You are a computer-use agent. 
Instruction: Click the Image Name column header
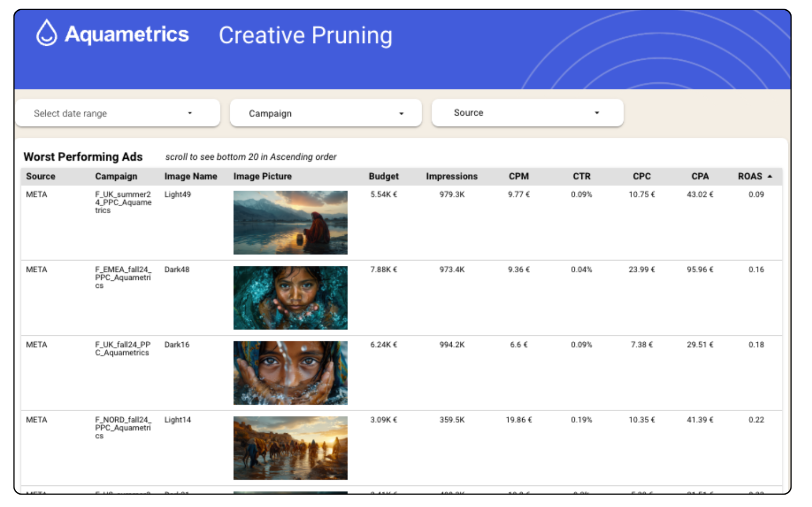pyautogui.click(x=190, y=177)
